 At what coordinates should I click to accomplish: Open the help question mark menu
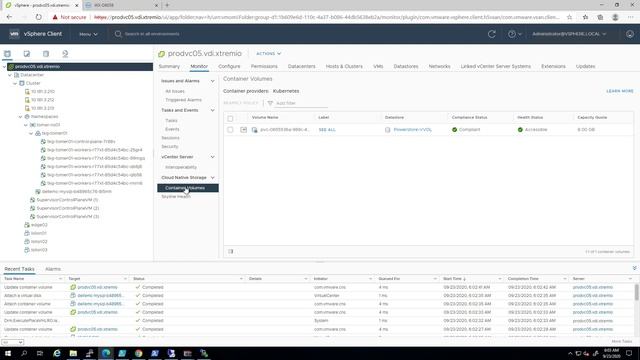tap(514, 34)
